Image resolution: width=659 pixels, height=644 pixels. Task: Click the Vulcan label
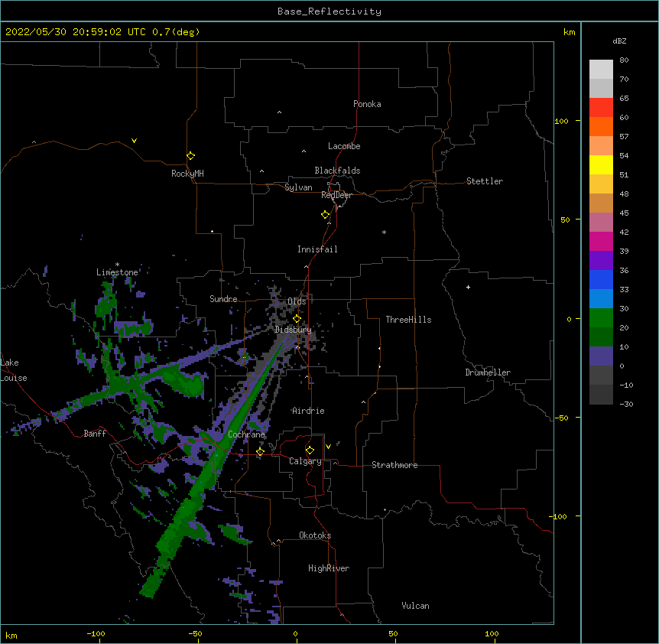[415, 606]
